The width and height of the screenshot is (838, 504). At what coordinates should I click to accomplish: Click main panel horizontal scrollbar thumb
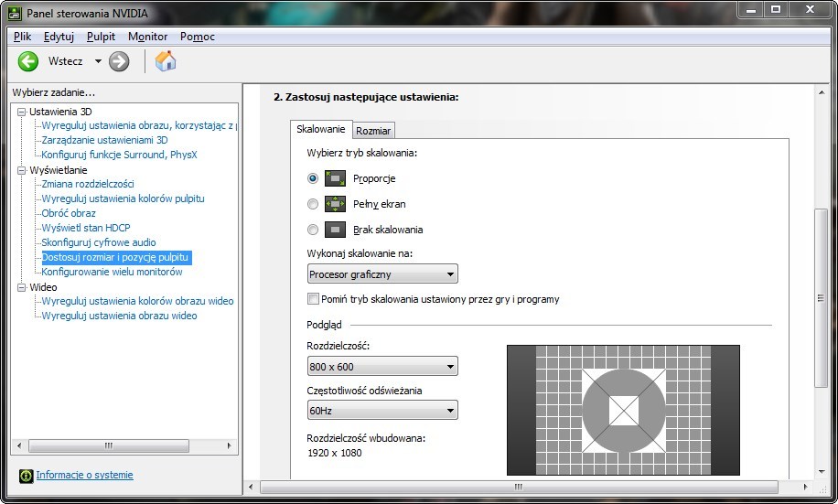(x=519, y=487)
